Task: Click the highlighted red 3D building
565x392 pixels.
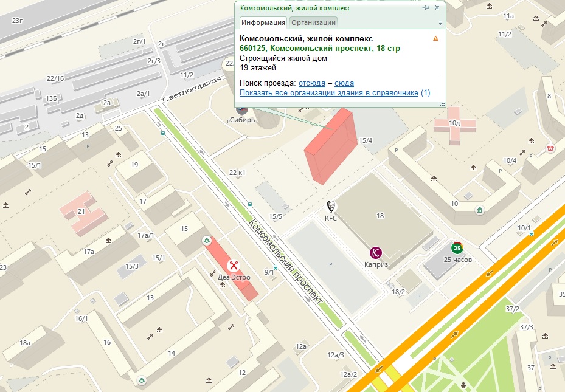Action: pyautogui.click(x=329, y=146)
